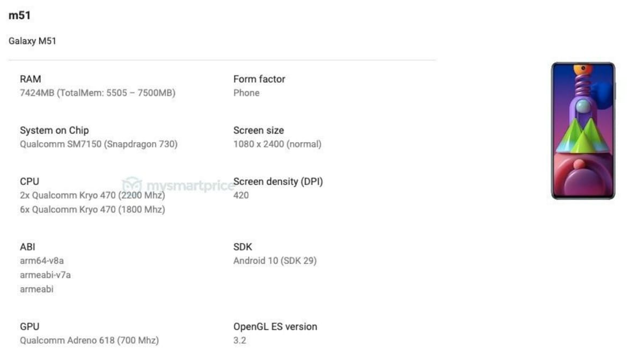Viewport: 644px width, 362px height.
Task: Select the 6x Kryo 470 1800 Mhz line
Action: coord(92,210)
